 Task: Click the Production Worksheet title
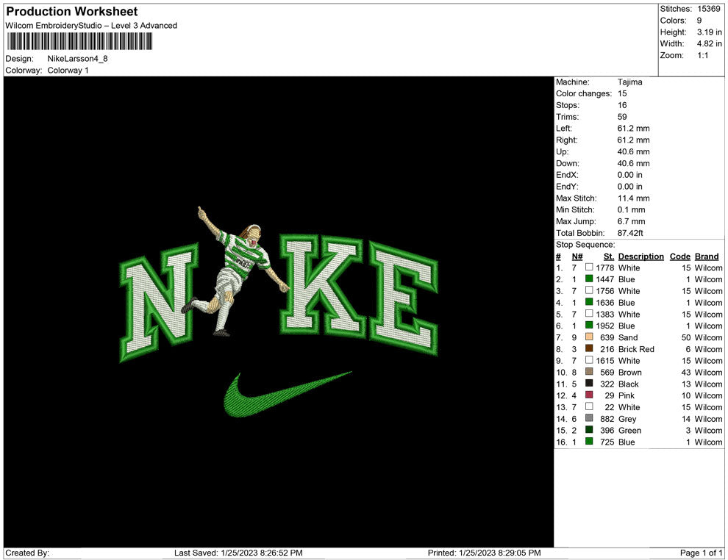72,12
